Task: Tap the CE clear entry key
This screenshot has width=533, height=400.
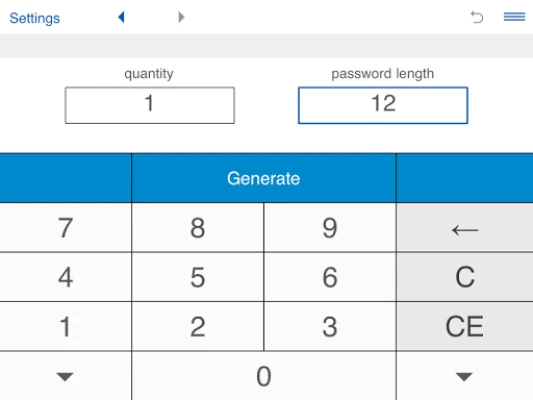Action: click(x=465, y=327)
